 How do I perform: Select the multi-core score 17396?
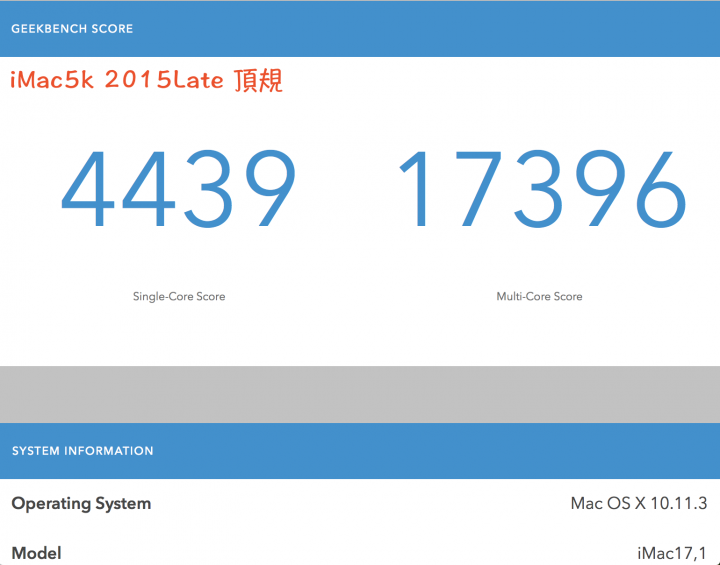pyautogui.click(x=542, y=188)
